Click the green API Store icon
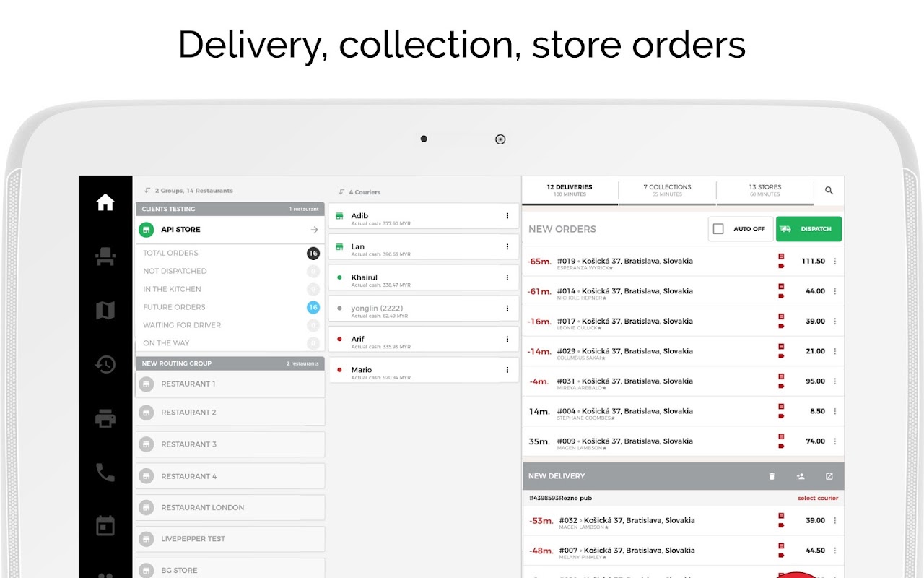This screenshot has height=578, width=924. pos(147,230)
